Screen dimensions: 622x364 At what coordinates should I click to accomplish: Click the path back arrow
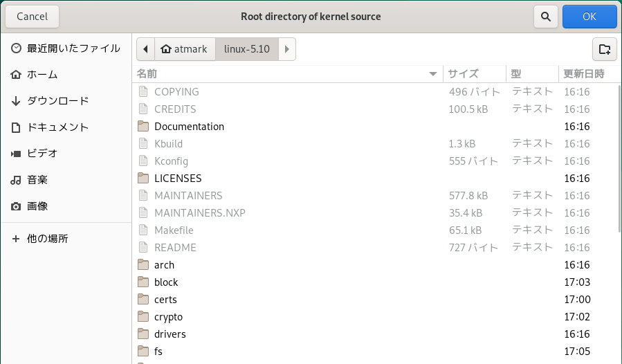click(x=145, y=49)
